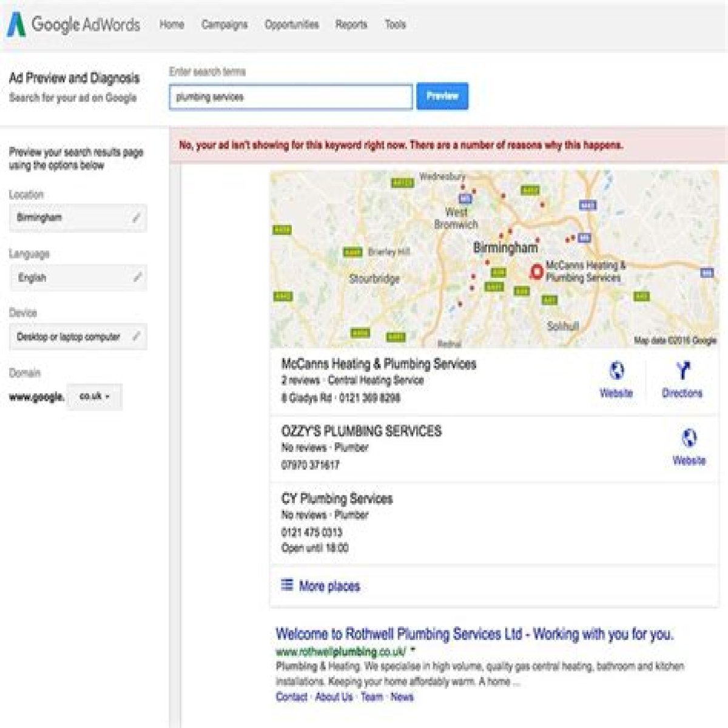Open OZZY'S Plumbing Website globe icon
Viewport: 728px width, 728px height.
pyautogui.click(x=689, y=438)
